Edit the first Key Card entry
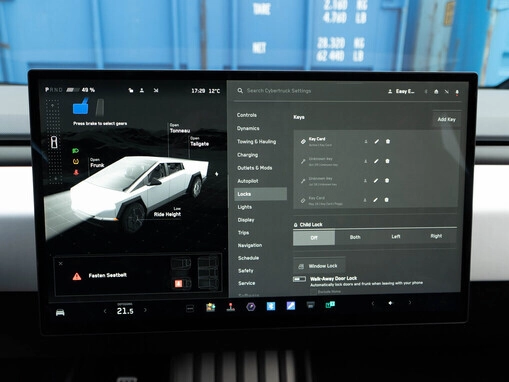The height and width of the screenshot is (382, 509). click(377, 141)
